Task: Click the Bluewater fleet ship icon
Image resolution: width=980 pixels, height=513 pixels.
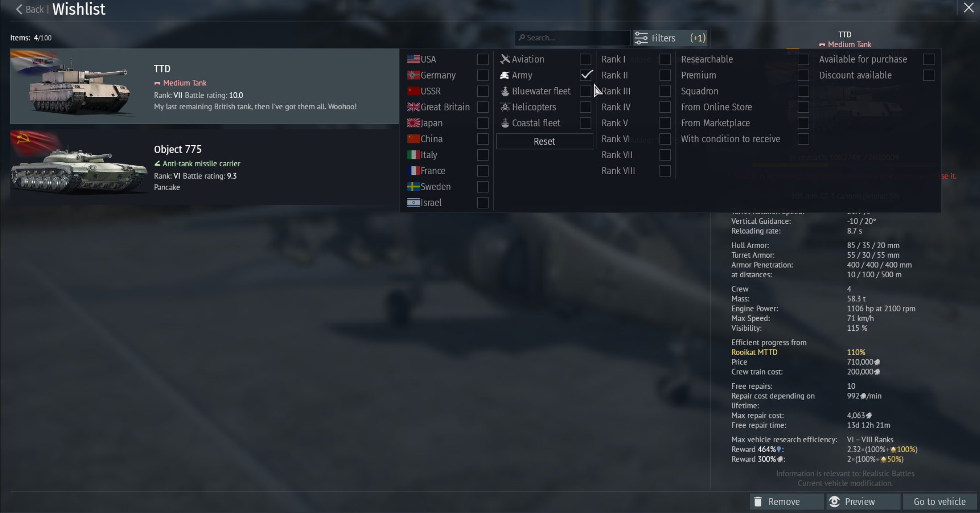Action: [x=505, y=91]
